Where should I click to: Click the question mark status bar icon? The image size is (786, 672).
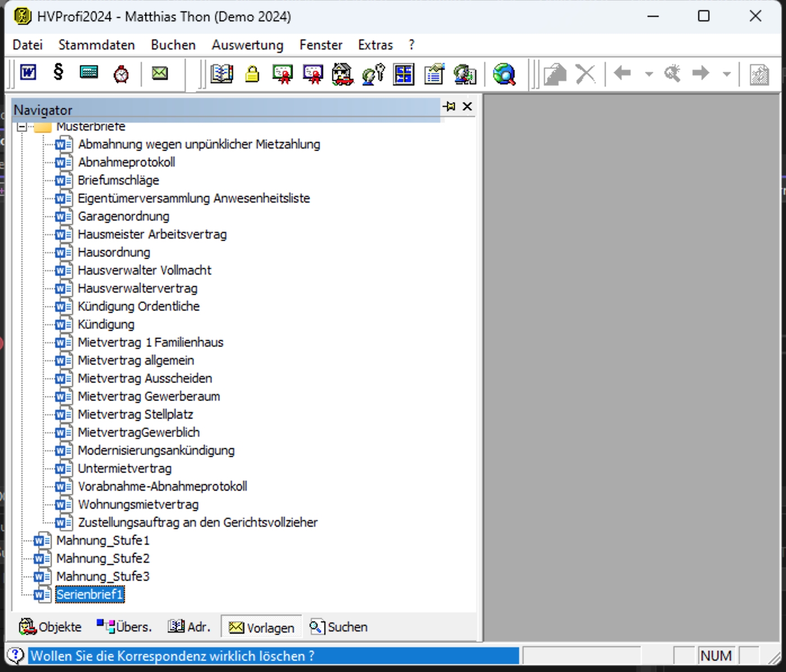point(15,655)
